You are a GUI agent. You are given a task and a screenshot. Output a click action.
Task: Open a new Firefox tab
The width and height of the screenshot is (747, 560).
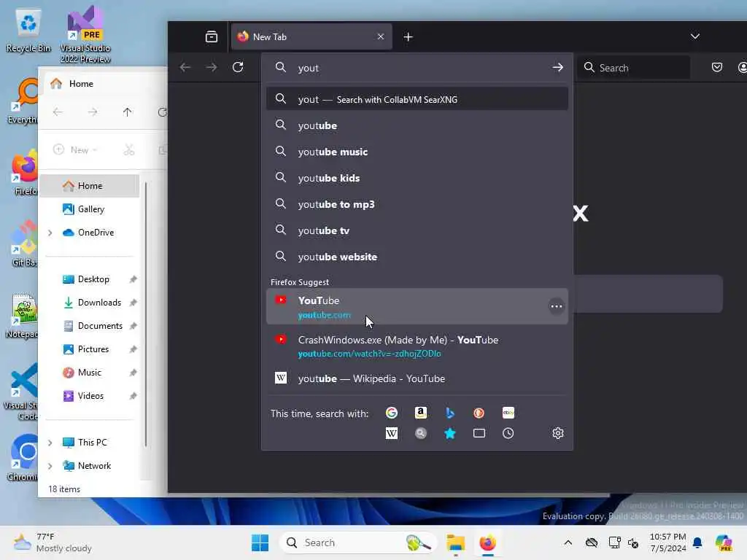pyautogui.click(x=409, y=36)
